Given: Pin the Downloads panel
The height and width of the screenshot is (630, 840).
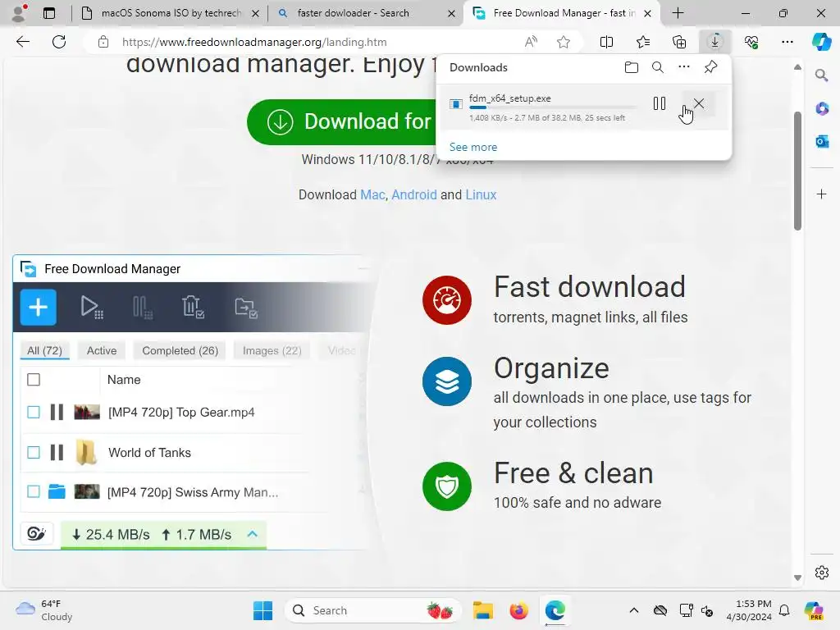Looking at the screenshot, I should click(711, 67).
